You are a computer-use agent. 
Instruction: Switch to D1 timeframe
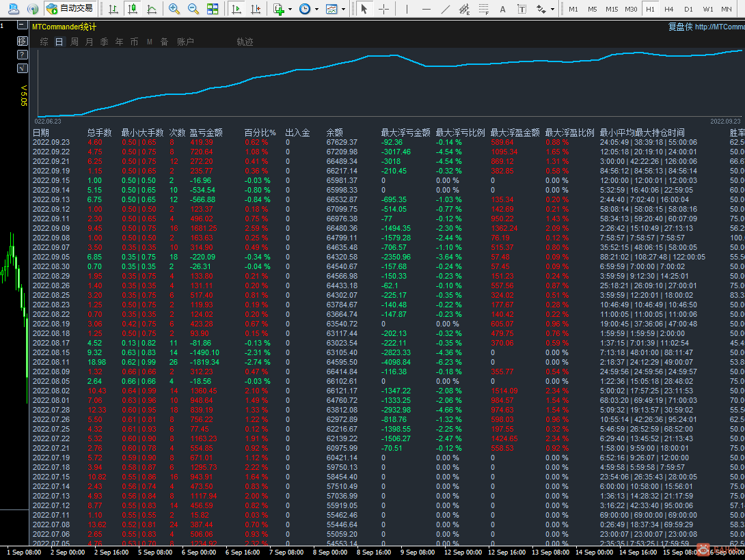(688, 9)
